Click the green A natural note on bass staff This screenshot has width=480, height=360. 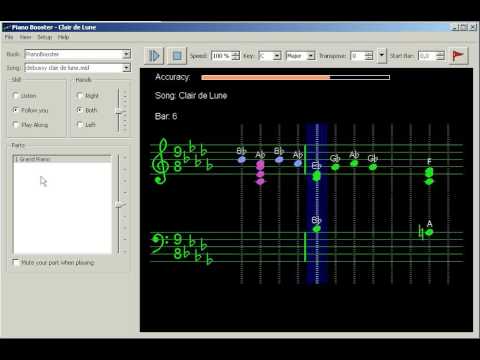pyautogui.click(x=429, y=232)
